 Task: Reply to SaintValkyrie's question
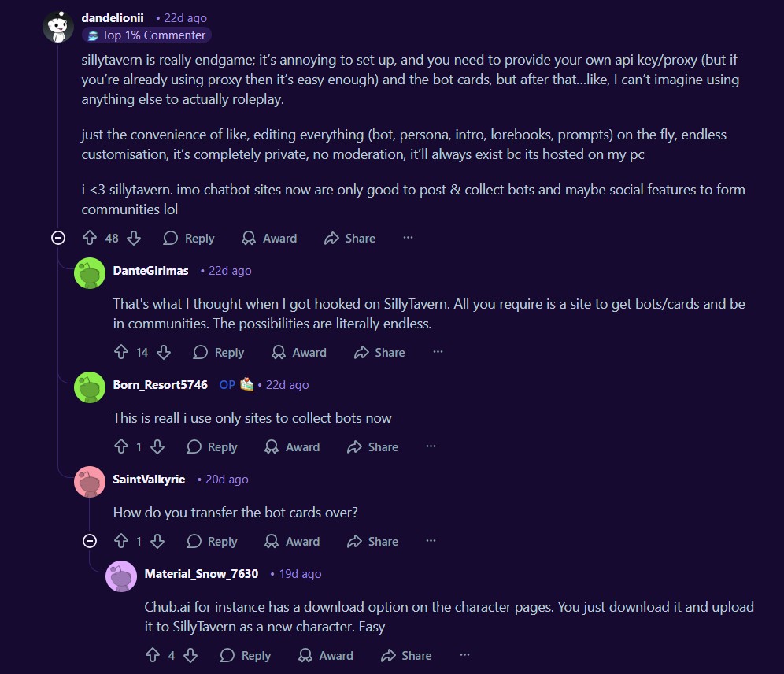pos(212,541)
